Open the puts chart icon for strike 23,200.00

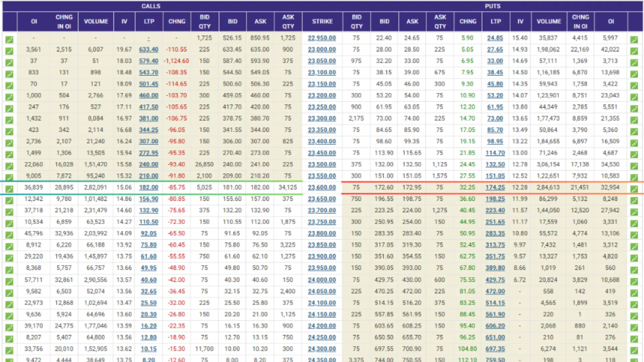[x=634, y=97]
